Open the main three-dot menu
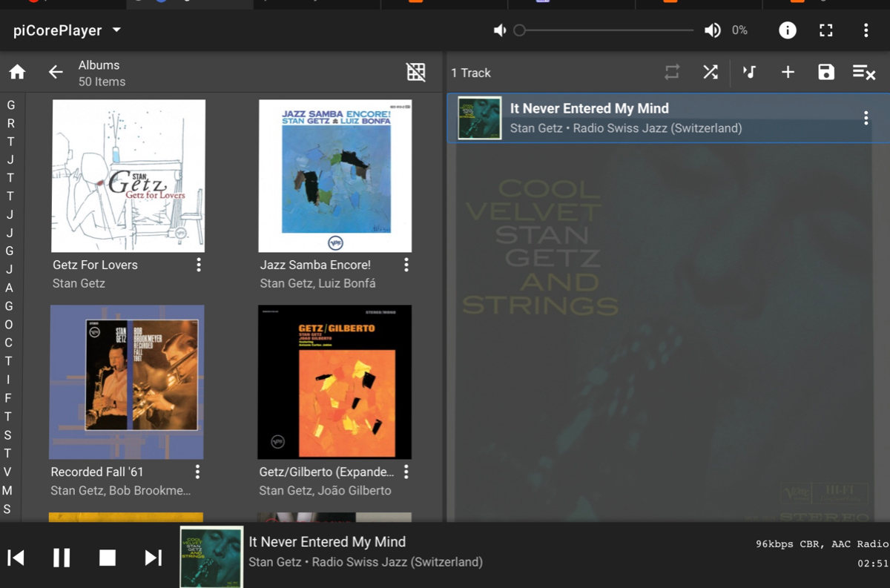Image resolution: width=890 pixels, height=588 pixels. pos(866,30)
